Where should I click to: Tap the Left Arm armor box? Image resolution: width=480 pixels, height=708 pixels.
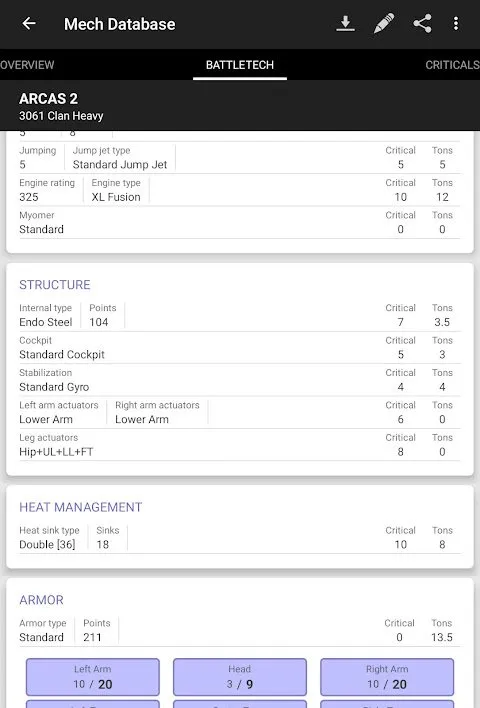pyautogui.click(x=93, y=677)
